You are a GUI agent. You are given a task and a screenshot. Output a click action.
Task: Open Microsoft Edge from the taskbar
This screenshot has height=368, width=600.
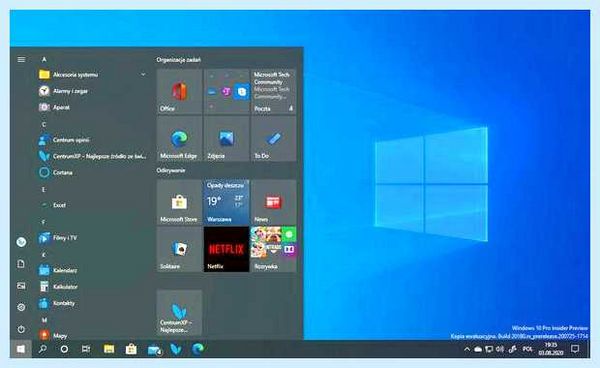(x=198, y=349)
